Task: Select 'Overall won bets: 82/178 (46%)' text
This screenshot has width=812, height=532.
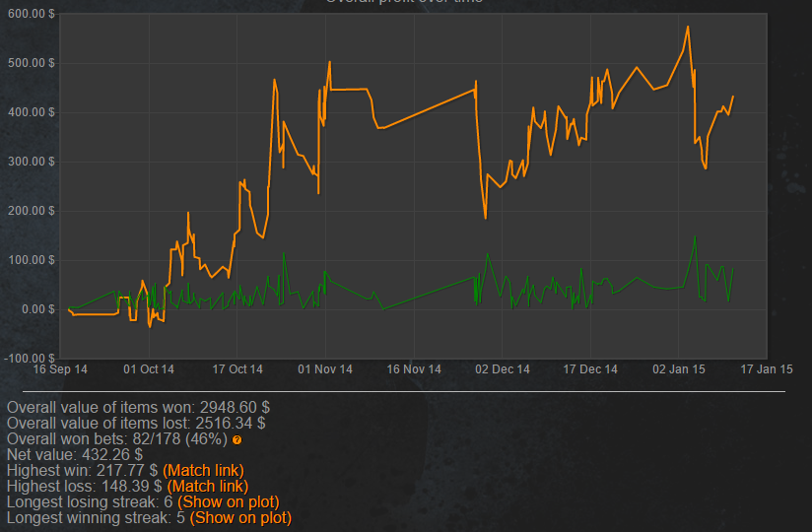Action: click(117, 438)
